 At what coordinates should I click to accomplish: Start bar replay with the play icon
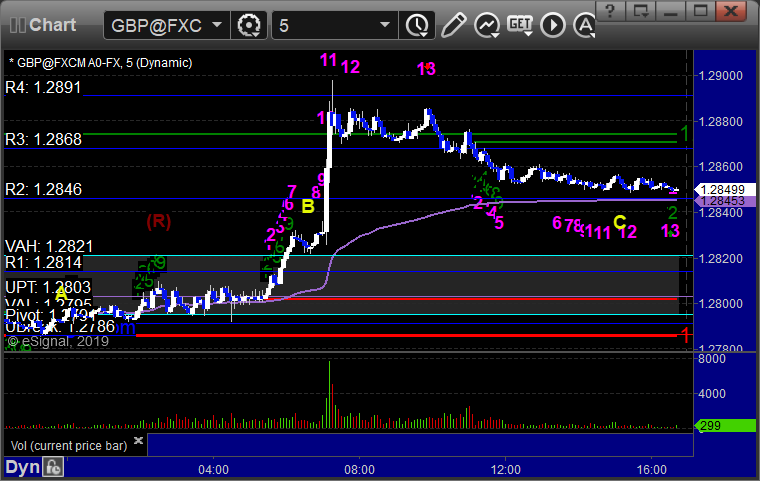click(553, 25)
